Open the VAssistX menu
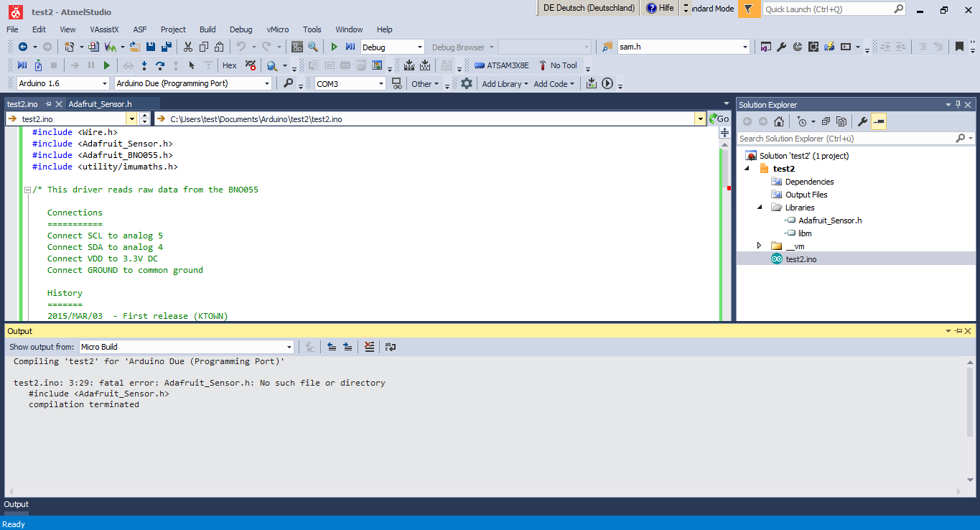The width and height of the screenshot is (980, 530). point(104,29)
